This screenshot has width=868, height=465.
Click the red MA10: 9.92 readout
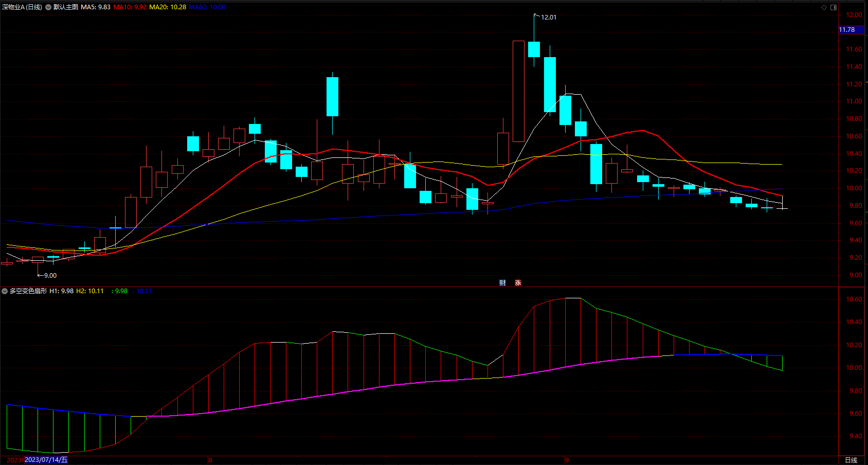coord(130,7)
